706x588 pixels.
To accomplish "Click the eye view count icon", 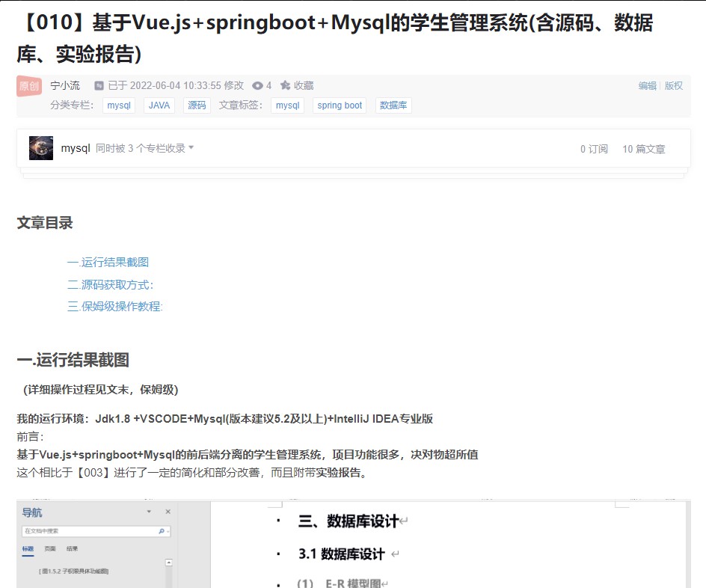I will [258, 86].
